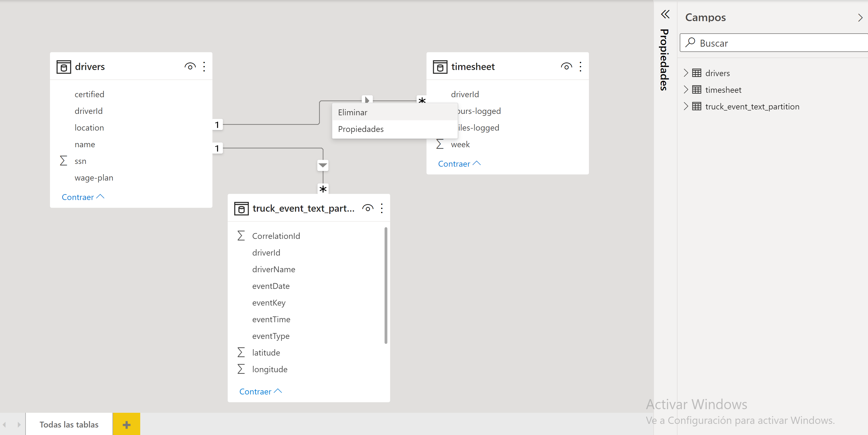Select wage-plan field in drivers

[94, 178]
